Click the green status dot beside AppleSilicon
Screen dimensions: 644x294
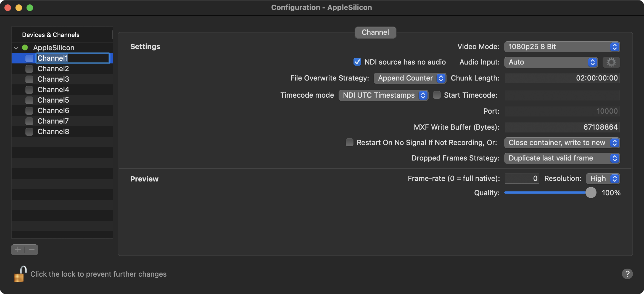(x=25, y=47)
